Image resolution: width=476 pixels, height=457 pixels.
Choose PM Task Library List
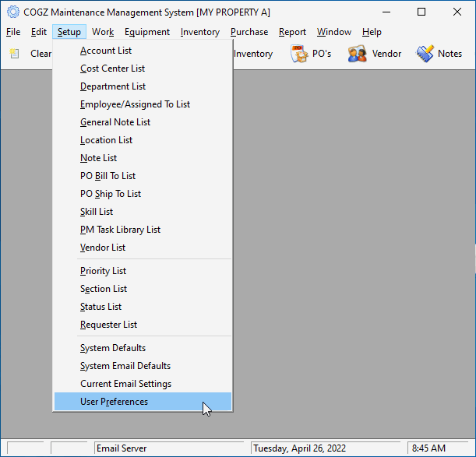tap(143, 230)
